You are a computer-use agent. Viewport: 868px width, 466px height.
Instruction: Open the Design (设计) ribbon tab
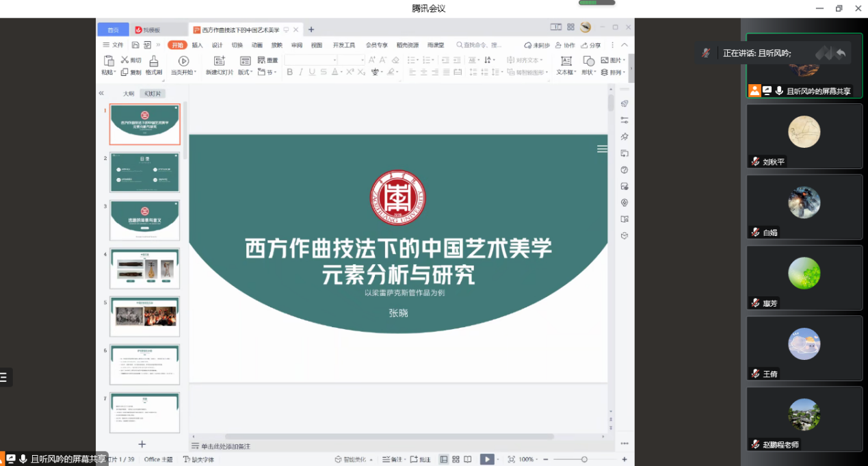tap(218, 45)
